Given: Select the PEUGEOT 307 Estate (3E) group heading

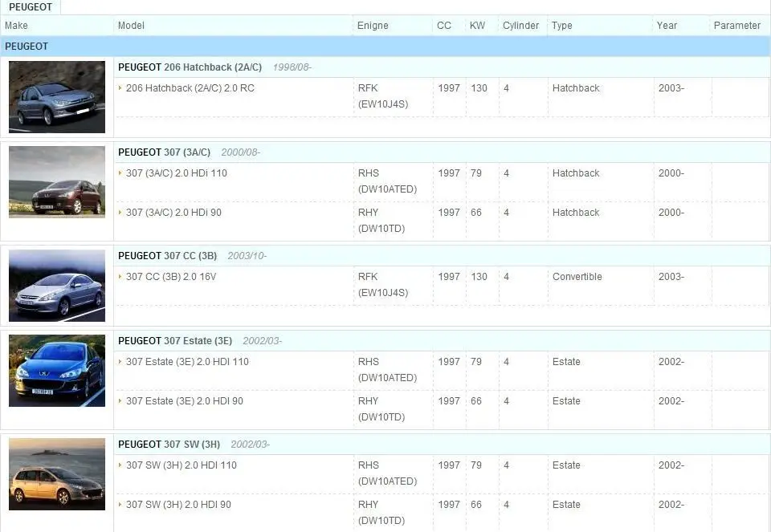Looking at the screenshot, I should point(175,341).
